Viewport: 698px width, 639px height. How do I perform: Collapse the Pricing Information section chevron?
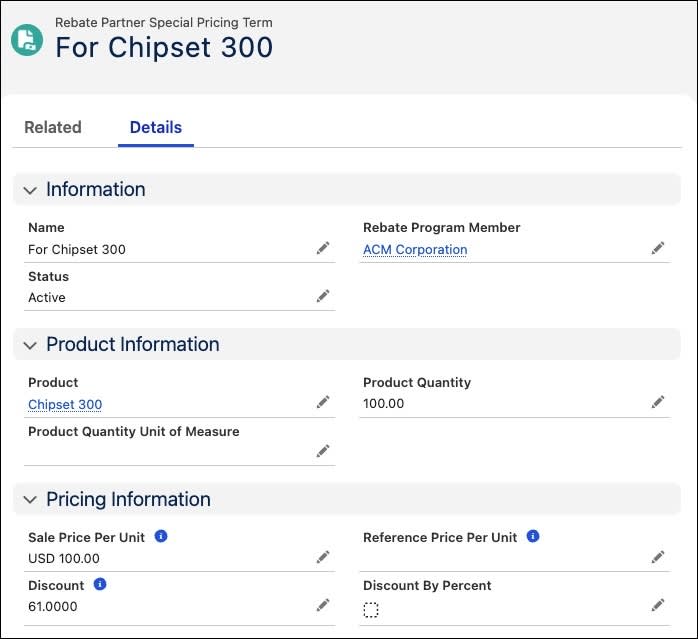click(x=30, y=500)
